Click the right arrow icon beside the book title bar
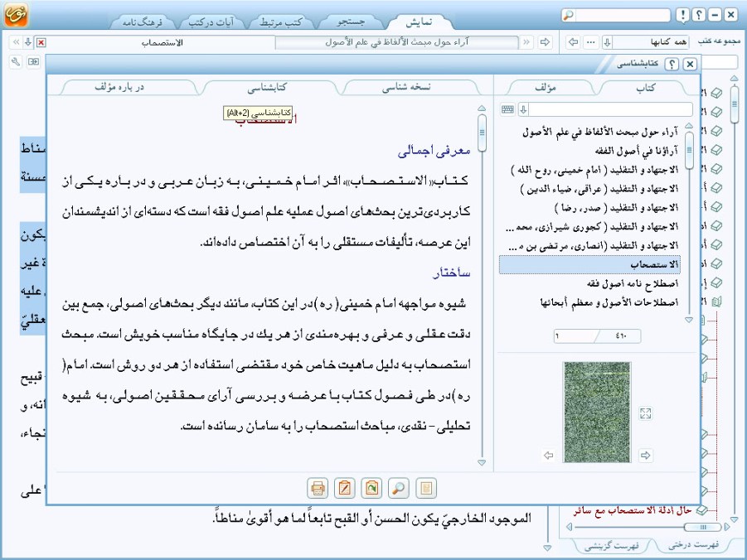This screenshot has height=560, width=747. coord(545,42)
